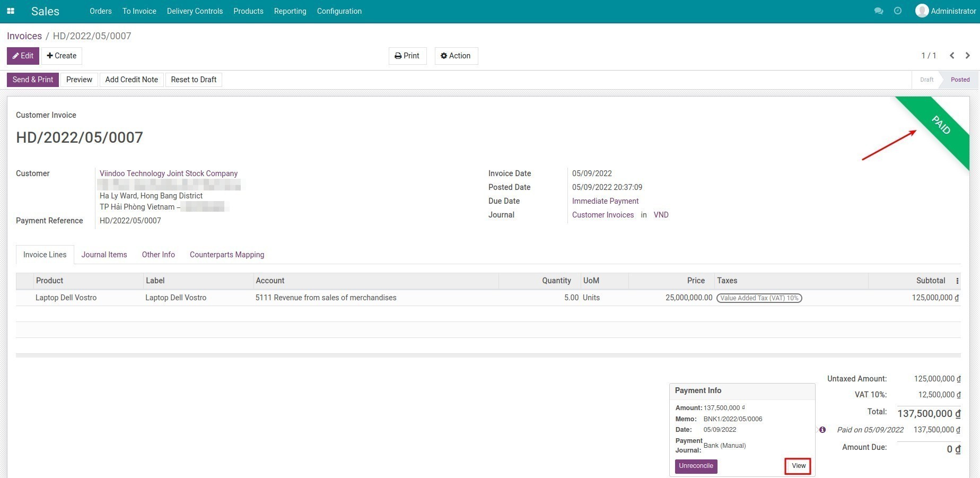Open the Print dropdown

click(407, 56)
